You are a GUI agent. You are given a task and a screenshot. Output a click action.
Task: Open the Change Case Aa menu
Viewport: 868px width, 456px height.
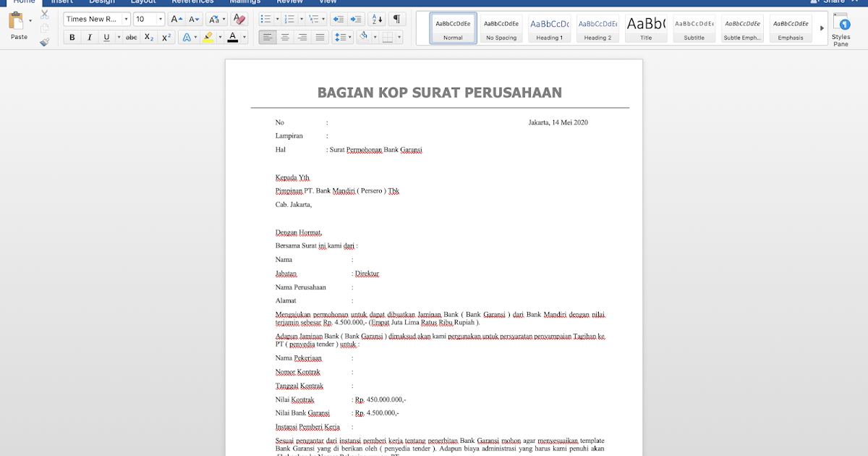click(216, 19)
